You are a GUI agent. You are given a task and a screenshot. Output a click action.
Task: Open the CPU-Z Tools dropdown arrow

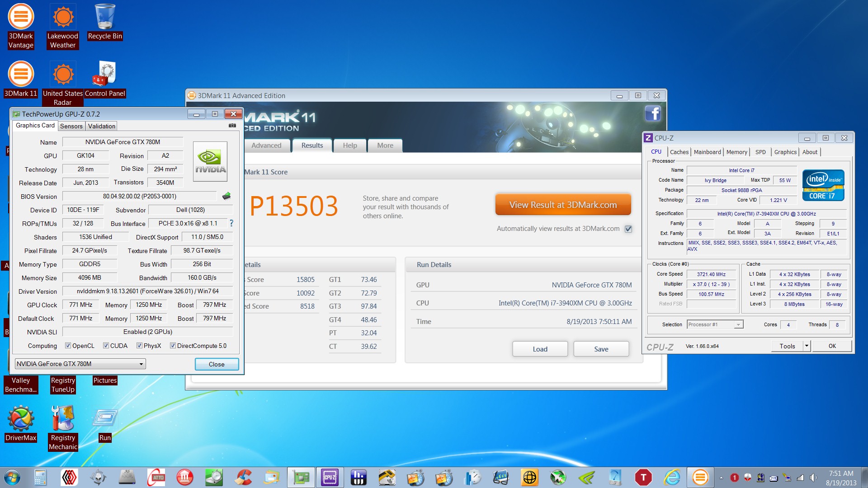tap(807, 346)
